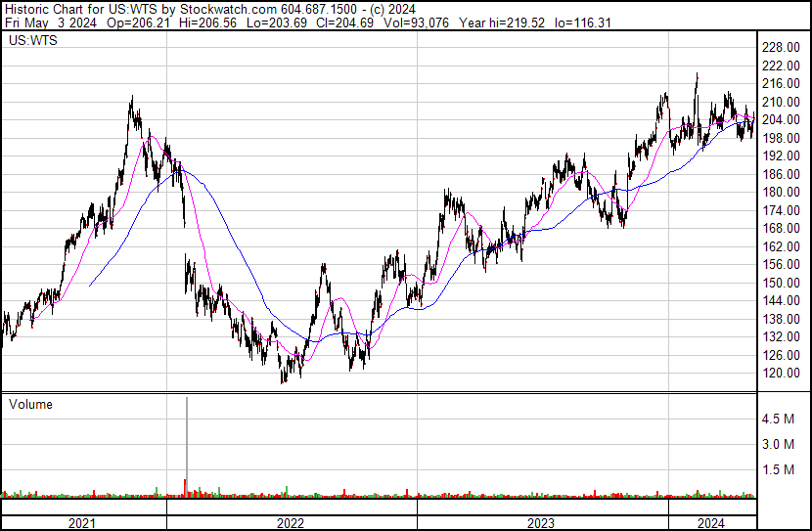The width and height of the screenshot is (812, 531).
Task: Click the 4.5 M volume axis label
Action: pyautogui.click(x=778, y=419)
